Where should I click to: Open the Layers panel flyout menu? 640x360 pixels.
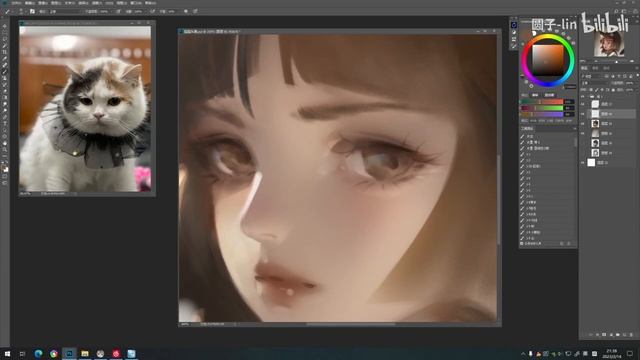(637, 68)
